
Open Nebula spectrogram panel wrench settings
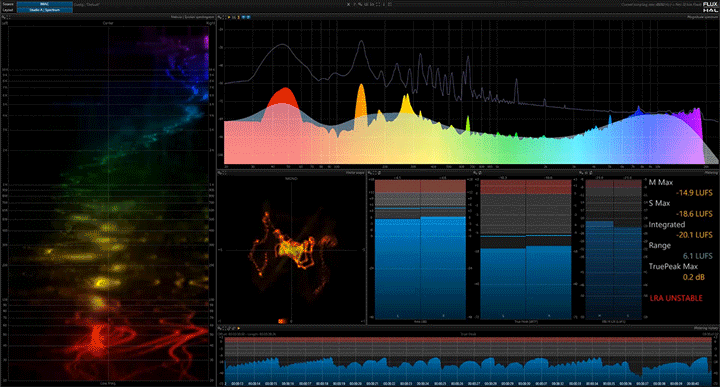tap(4, 17)
